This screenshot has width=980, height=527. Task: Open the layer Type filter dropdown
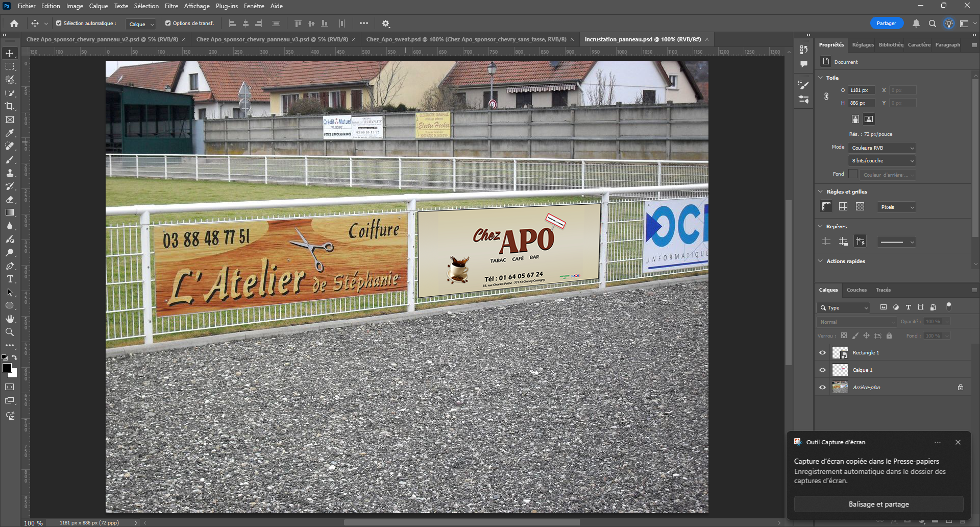pyautogui.click(x=843, y=308)
